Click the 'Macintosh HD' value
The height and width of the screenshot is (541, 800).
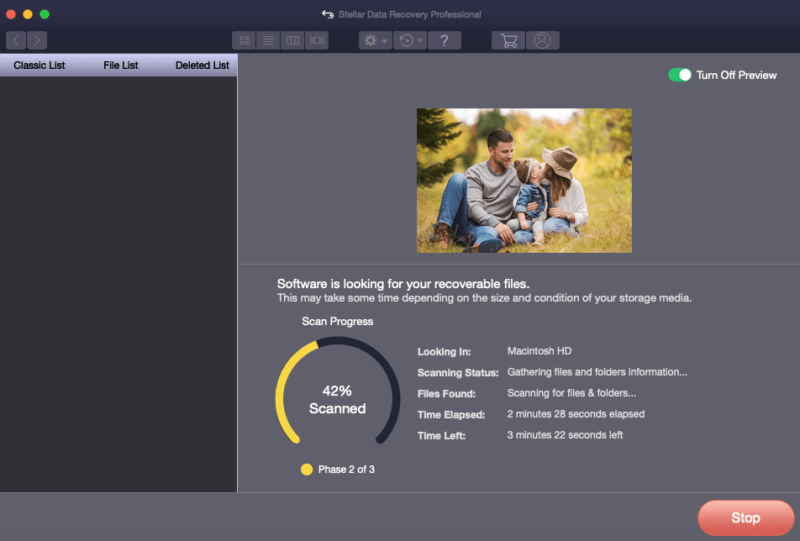[539, 351]
